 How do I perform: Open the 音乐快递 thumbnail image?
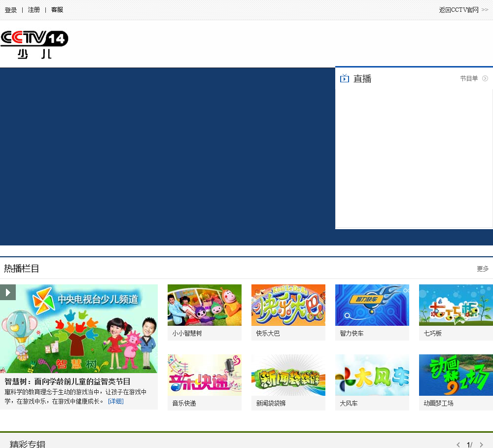205,375
